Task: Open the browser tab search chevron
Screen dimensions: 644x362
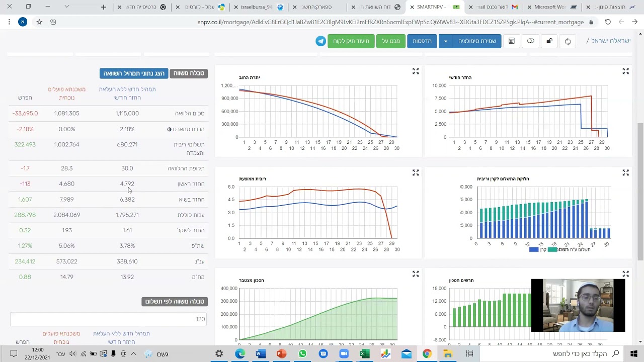Action: [67, 7]
